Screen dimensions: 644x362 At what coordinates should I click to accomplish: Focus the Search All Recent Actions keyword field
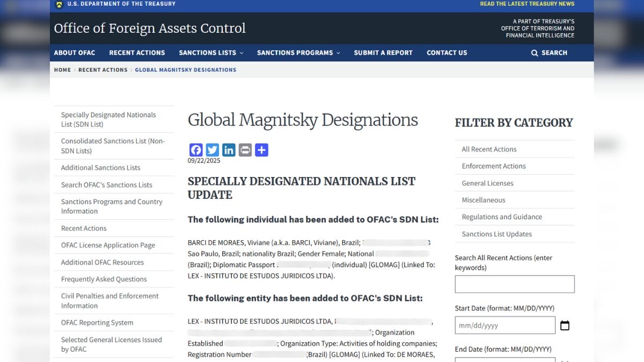[x=514, y=284]
